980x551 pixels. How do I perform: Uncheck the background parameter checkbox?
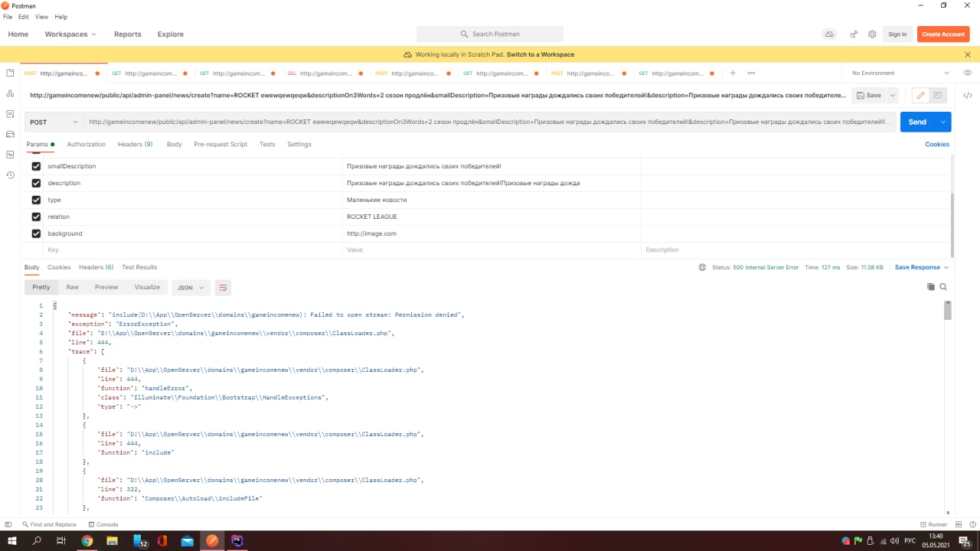coord(36,233)
